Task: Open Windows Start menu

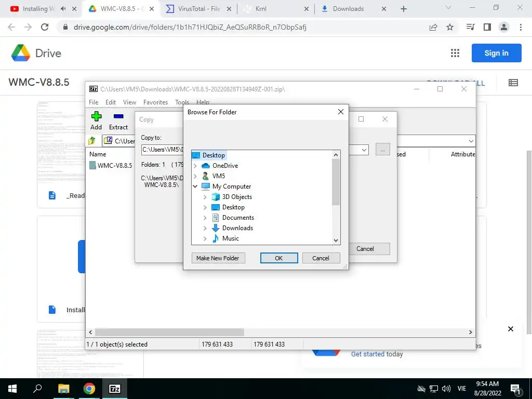Action: click(12, 389)
